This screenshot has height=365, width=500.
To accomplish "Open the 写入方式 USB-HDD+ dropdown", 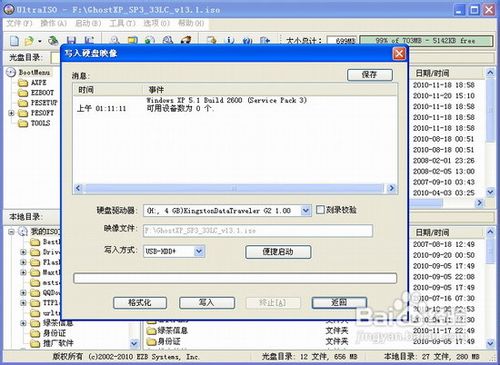I will point(199,251).
